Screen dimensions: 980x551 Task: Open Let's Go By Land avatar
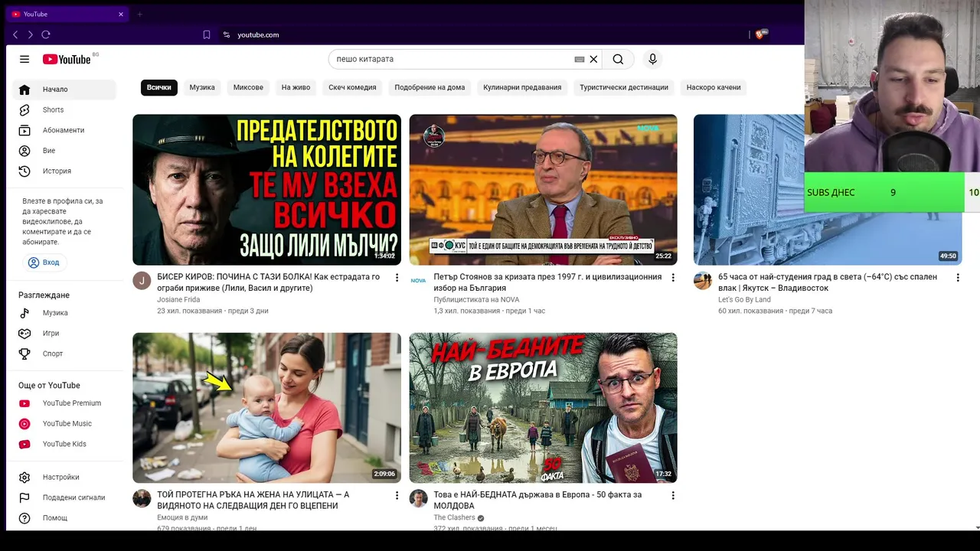(703, 280)
